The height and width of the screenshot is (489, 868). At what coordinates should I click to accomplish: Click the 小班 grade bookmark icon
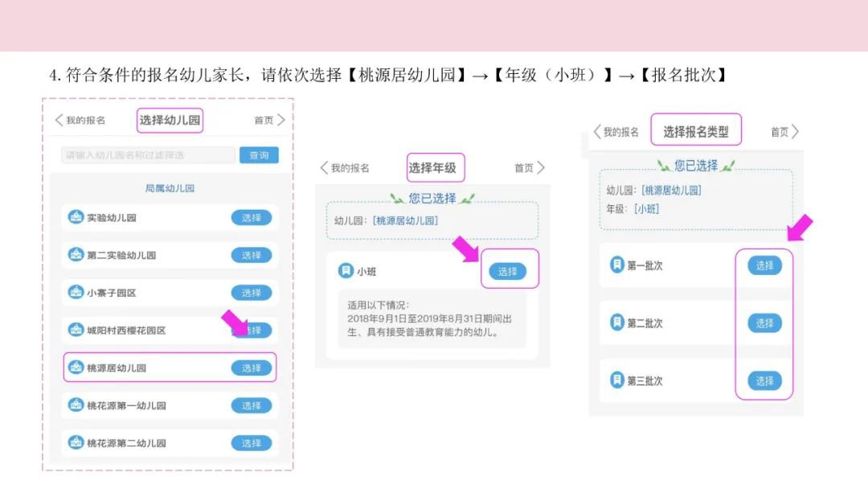[x=346, y=271]
